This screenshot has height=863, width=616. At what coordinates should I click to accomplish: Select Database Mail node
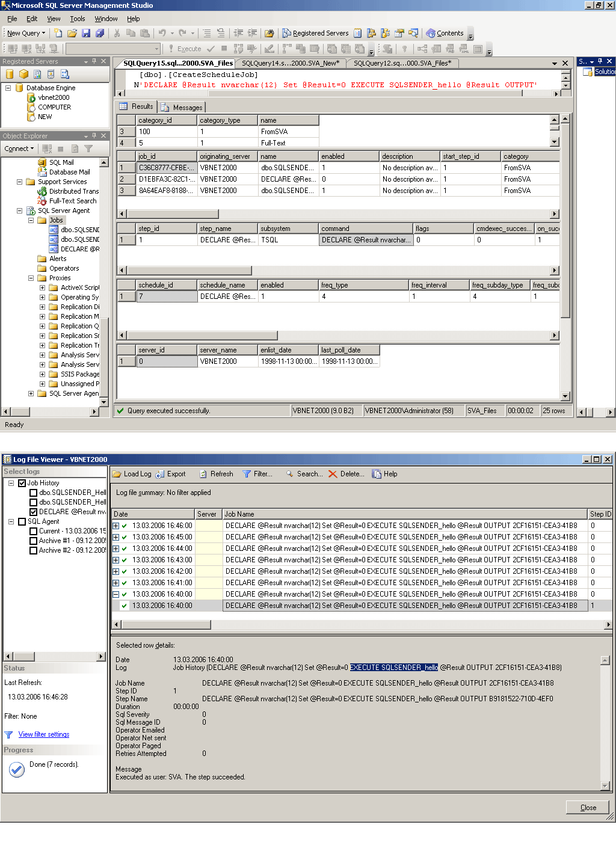pyautogui.click(x=69, y=172)
